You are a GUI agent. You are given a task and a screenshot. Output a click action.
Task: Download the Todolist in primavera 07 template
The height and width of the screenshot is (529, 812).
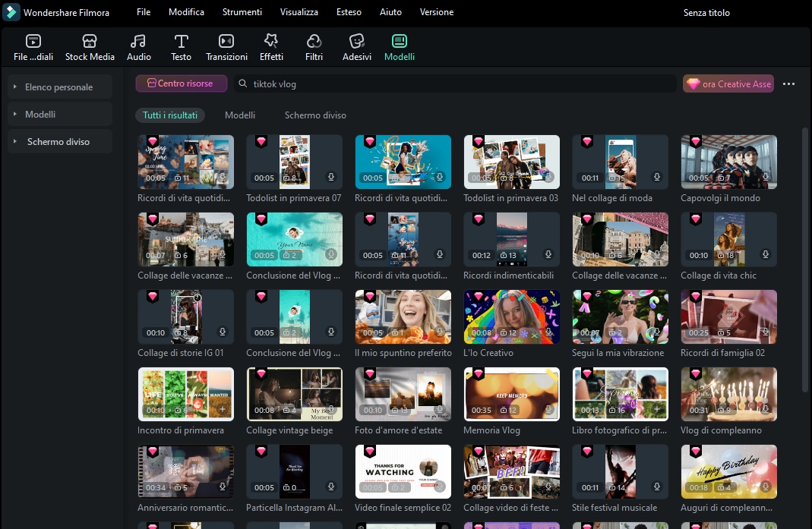point(331,178)
